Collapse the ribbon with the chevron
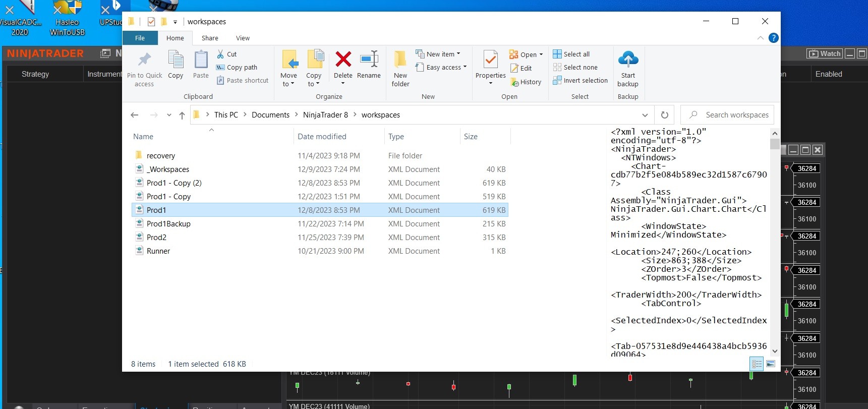The image size is (868, 409). pyautogui.click(x=760, y=38)
